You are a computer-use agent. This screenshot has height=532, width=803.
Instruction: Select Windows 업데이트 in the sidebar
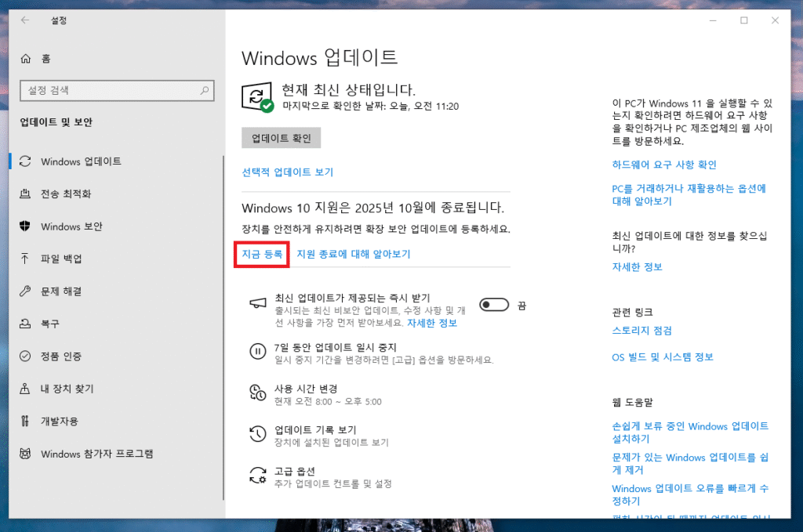[x=81, y=161]
